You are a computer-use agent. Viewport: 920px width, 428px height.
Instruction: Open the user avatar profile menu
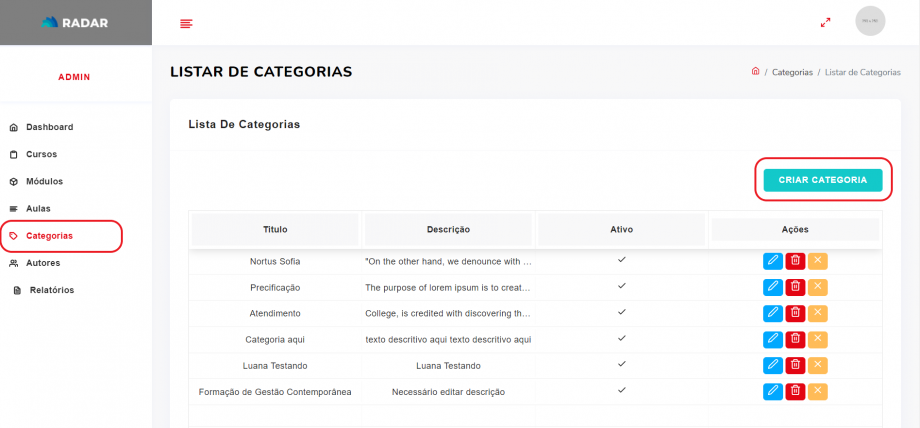[870, 21]
